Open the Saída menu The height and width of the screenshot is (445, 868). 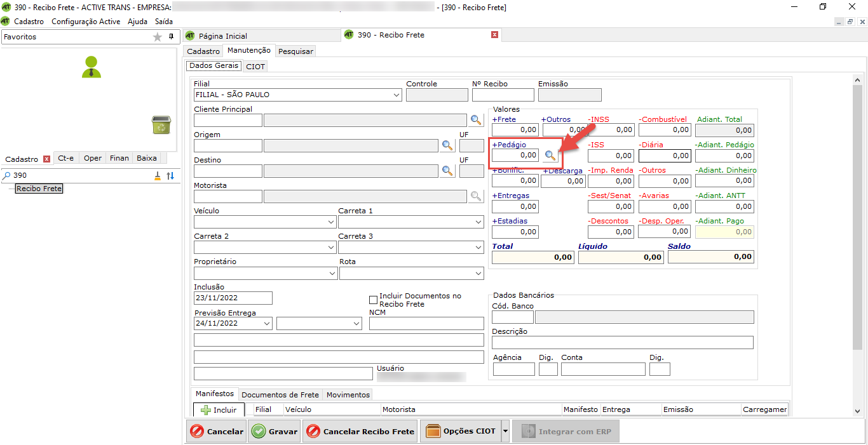point(164,21)
